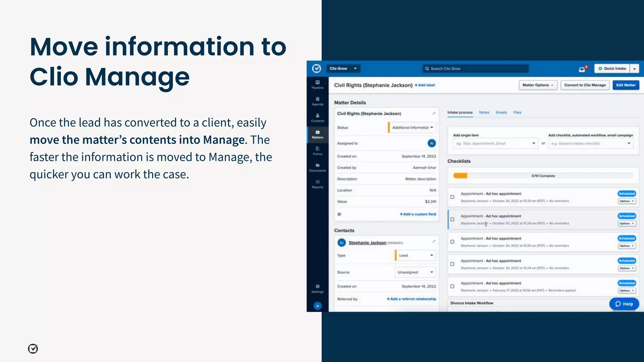Image resolution: width=644 pixels, height=362 pixels.
Task: Click the Clio logo at slide bottom-left
Action: [x=33, y=348]
